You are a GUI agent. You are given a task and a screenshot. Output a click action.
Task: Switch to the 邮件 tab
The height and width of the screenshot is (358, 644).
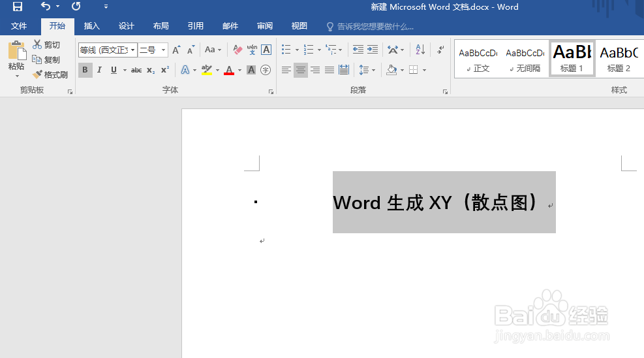point(230,26)
